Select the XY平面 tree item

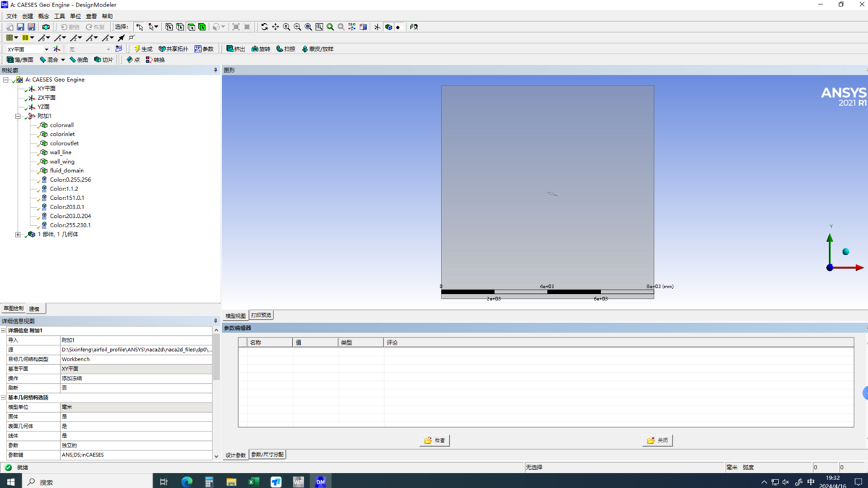pyautogui.click(x=46, y=88)
